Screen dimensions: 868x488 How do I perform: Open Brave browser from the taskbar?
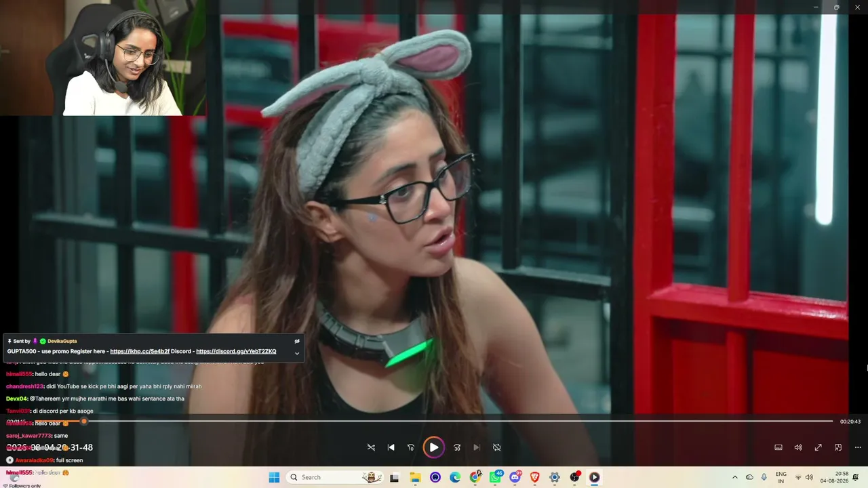(x=534, y=477)
